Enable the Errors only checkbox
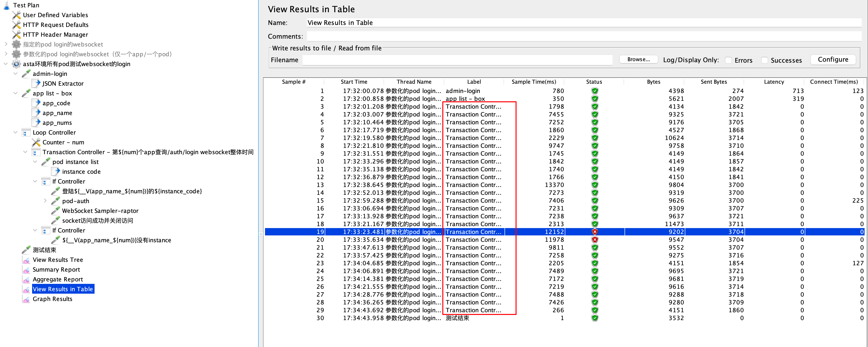868x347 pixels. click(728, 60)
